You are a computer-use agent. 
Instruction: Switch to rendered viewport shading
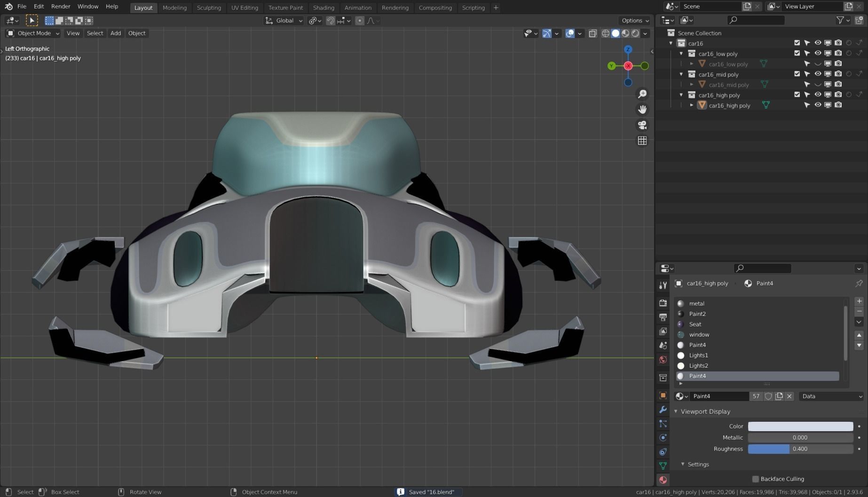[635, 33]
